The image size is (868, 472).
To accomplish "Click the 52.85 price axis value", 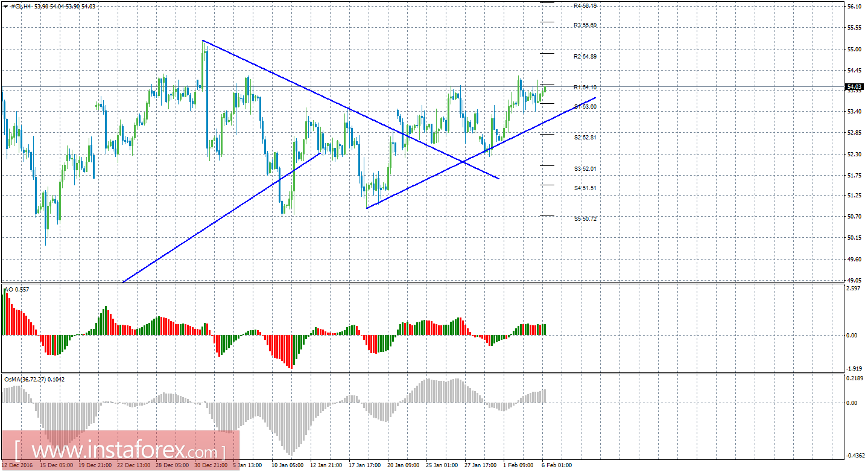I will click(x=854, y=133).
